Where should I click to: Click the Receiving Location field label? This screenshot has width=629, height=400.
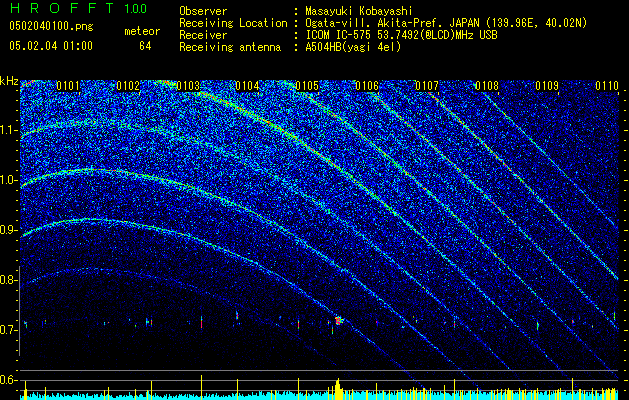point(233,23)
